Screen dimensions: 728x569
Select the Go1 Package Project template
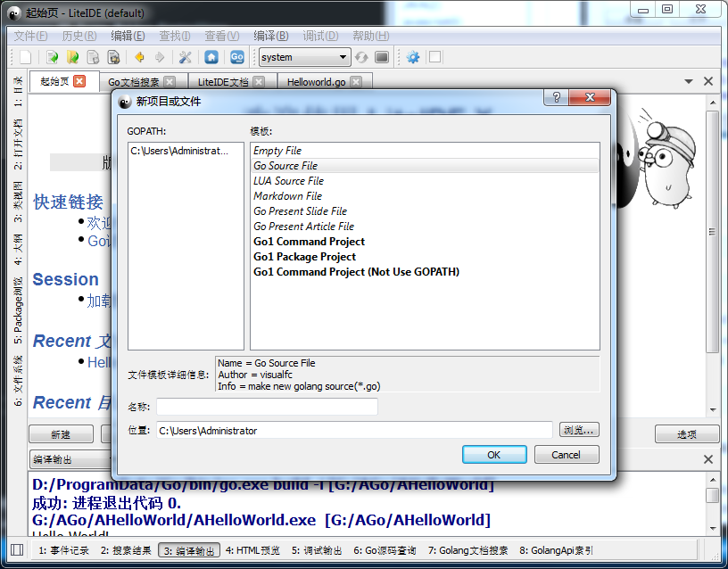point(425,257)
